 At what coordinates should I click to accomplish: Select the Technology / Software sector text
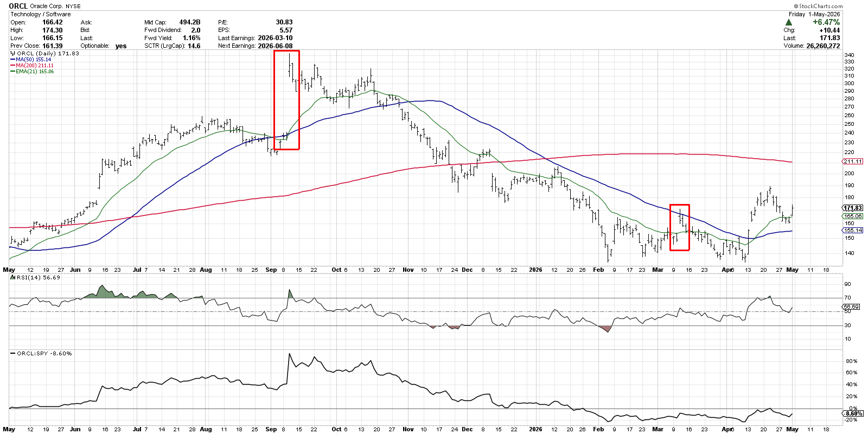(x=41, y=14)
